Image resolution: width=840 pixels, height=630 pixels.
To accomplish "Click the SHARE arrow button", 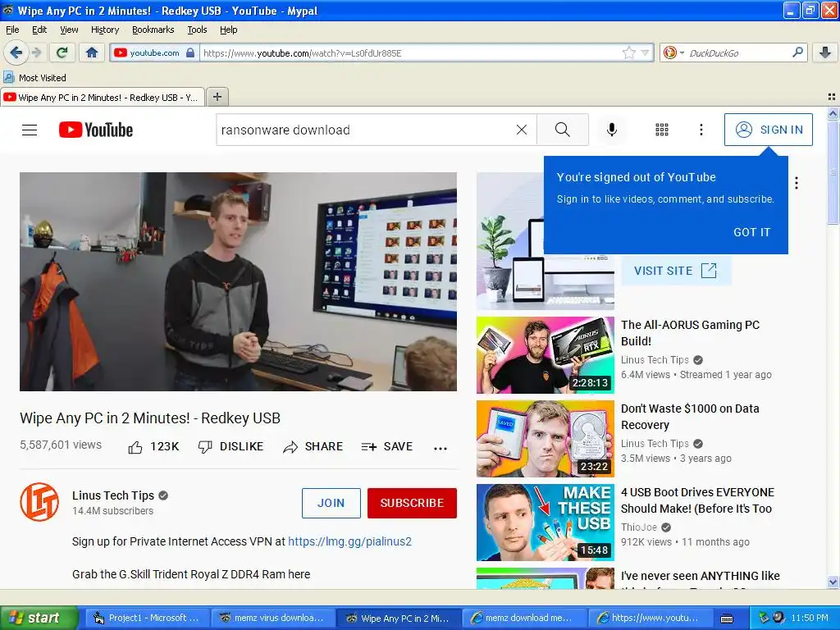I will click(313, 446).
